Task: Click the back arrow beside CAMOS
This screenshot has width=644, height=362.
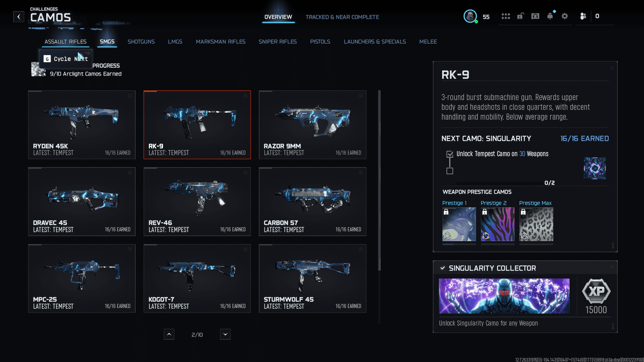Action: 19,17
